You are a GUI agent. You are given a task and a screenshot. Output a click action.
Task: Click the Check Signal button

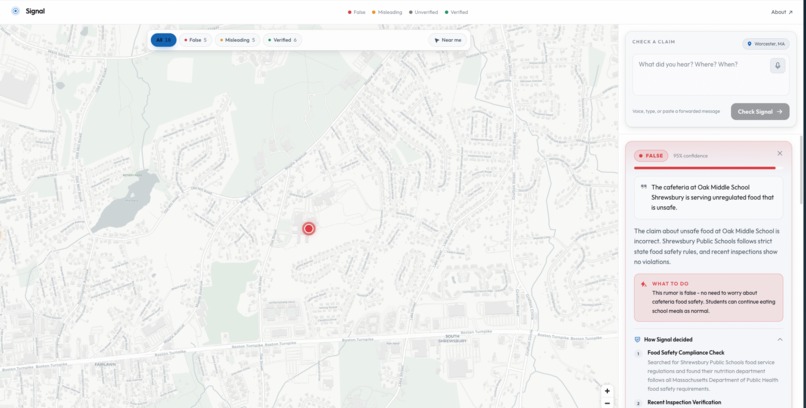[760, 112]
